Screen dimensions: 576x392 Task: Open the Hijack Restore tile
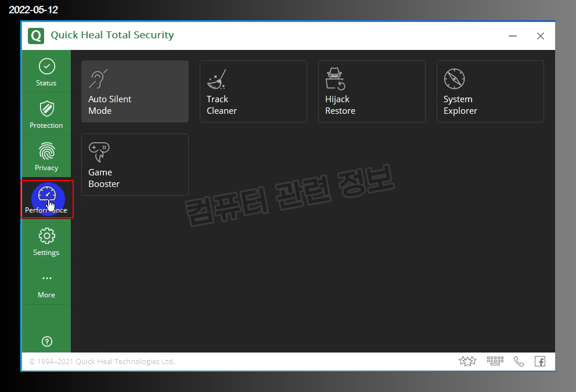click(372, 92)
